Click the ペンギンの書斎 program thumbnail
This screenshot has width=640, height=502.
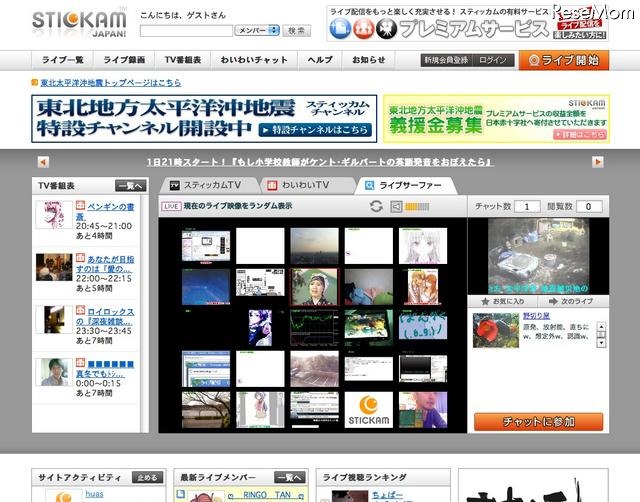point(54,215)
